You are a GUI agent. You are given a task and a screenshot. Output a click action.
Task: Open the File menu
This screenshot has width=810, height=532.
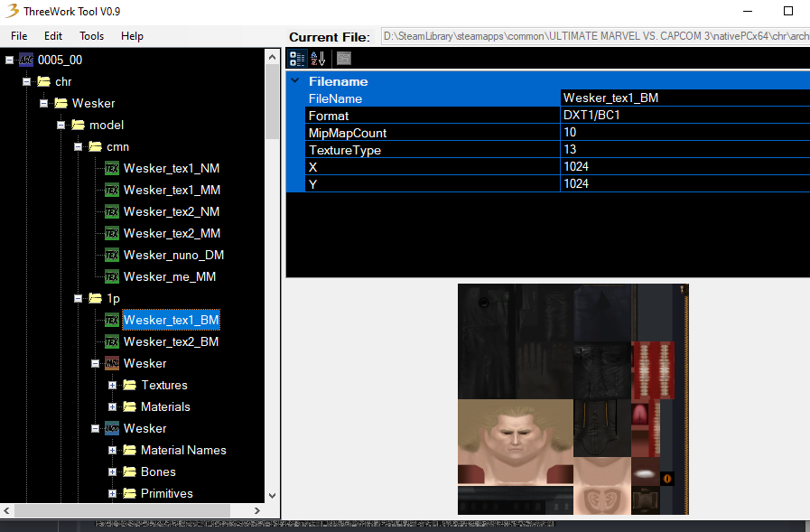19,36
